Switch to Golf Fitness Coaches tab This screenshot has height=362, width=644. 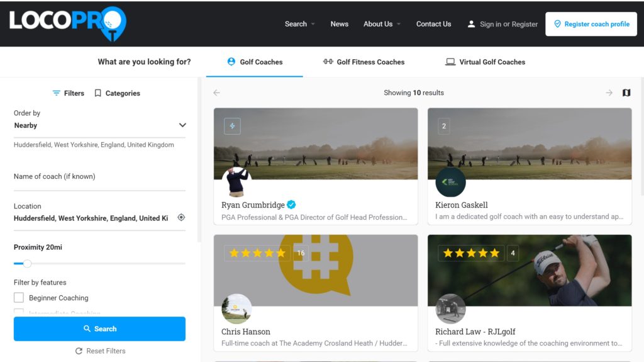coord(364,62)
